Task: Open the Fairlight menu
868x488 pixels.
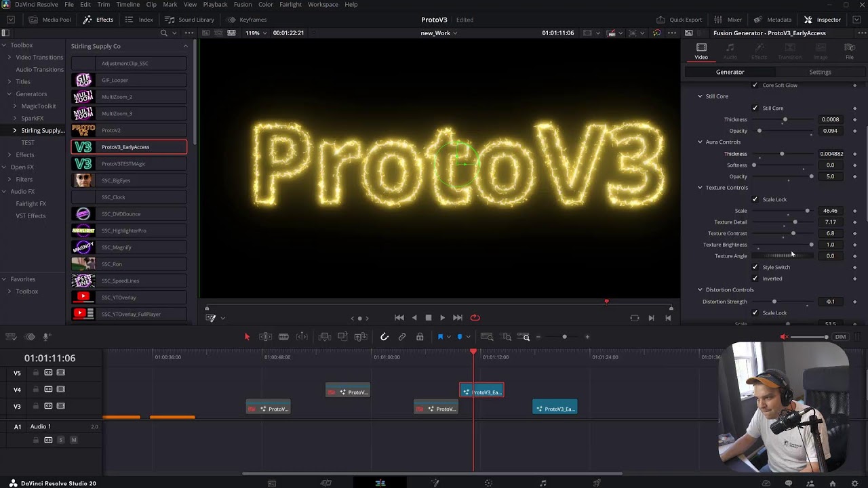Action: coord(290,4)
